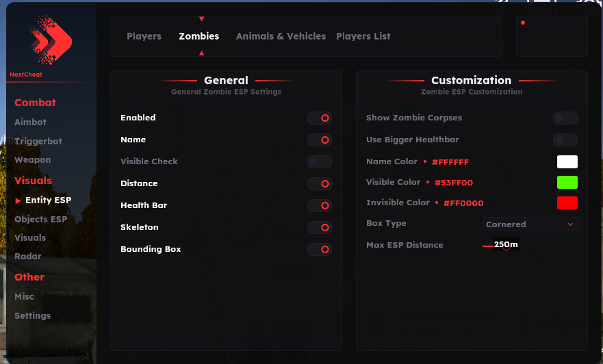Click the #FF0000 Invisible Color hex value

[464, 203]
